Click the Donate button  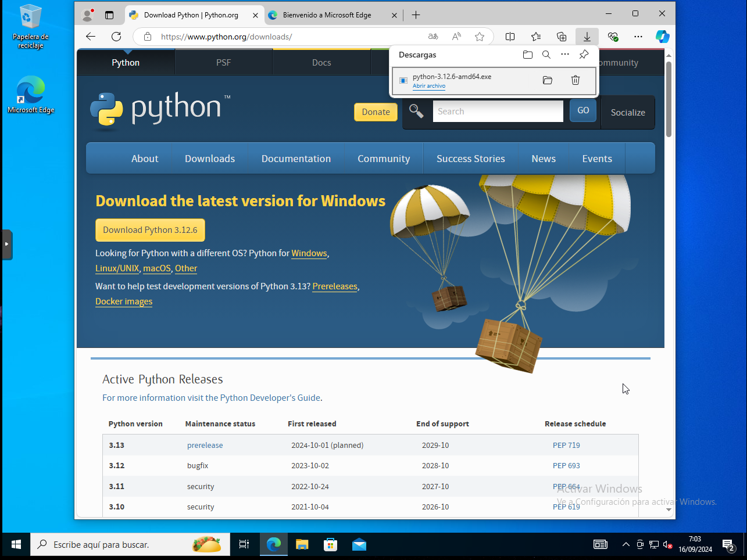pyautogui.click(x=376, y=112)
